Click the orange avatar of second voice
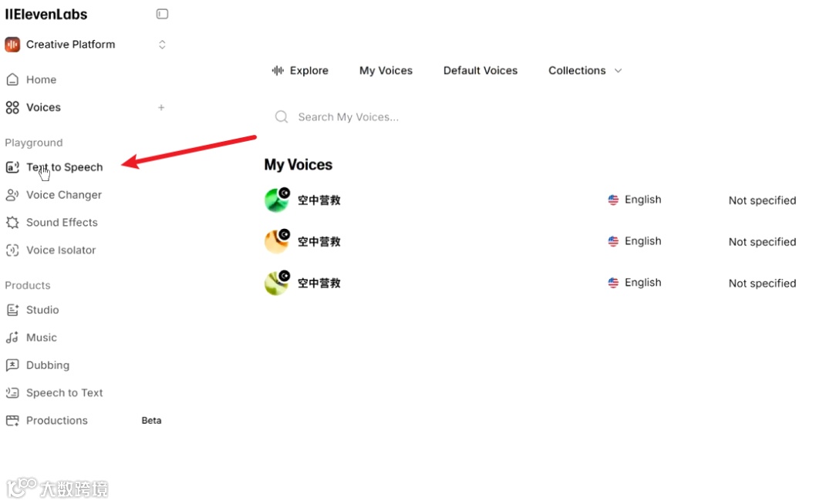 coord(277,241)
